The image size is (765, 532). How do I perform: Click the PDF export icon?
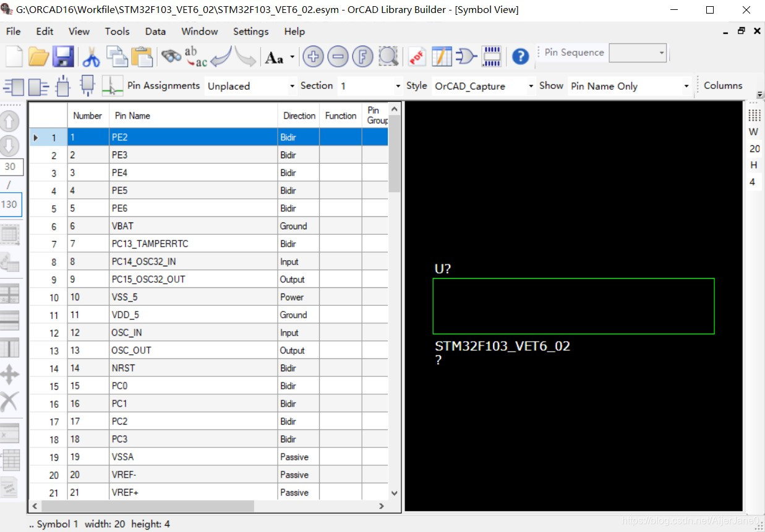[417, 57]
